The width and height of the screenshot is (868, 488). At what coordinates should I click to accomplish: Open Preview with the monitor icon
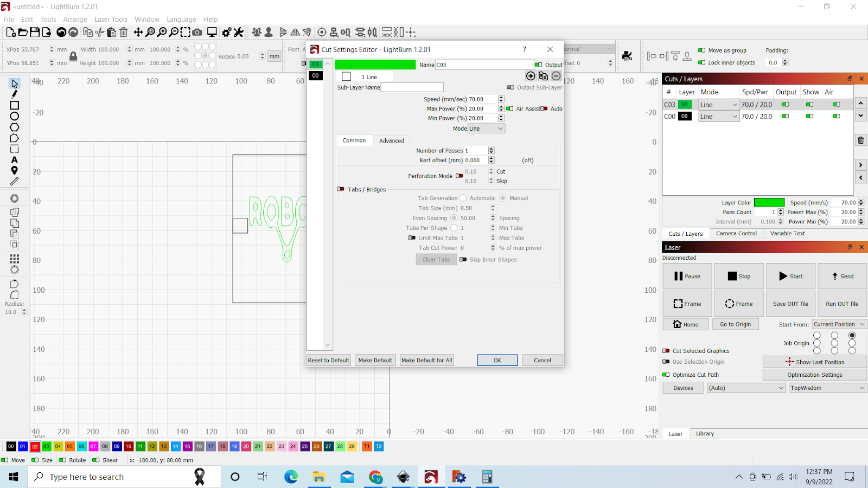coord(212,33)
